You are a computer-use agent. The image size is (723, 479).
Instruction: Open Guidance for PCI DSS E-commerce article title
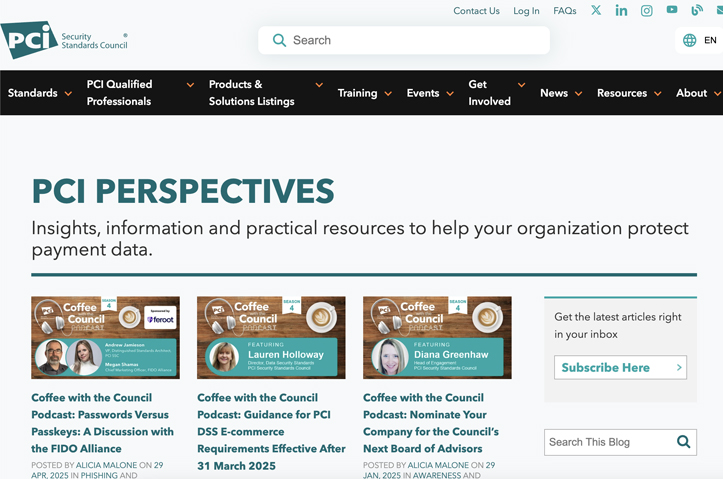tap(271, 432)
